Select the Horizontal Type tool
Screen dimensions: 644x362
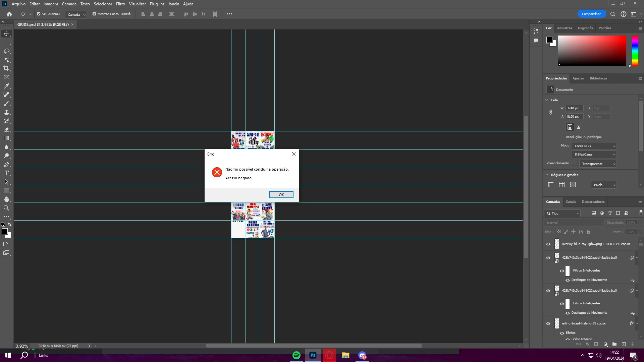click(x=6, y=173)
